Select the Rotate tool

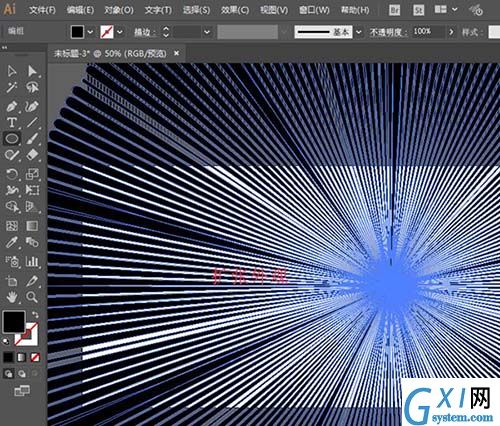(12, 174)
